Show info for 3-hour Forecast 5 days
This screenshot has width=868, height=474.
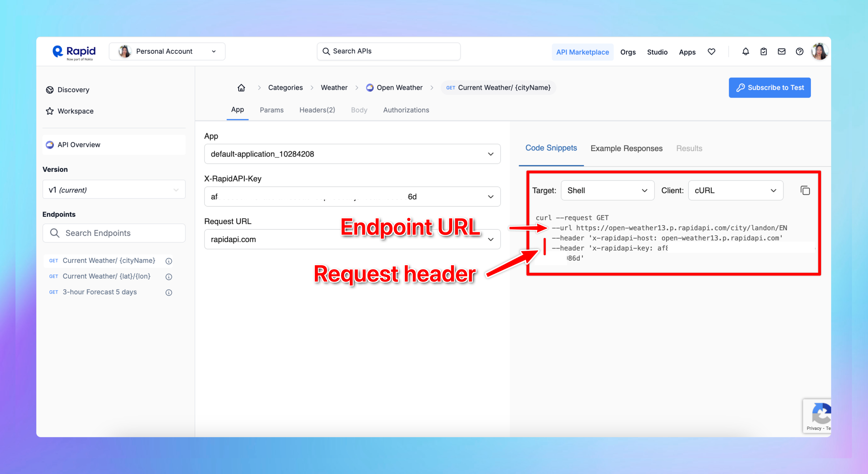pyautogui.click(x=169, y=292)
